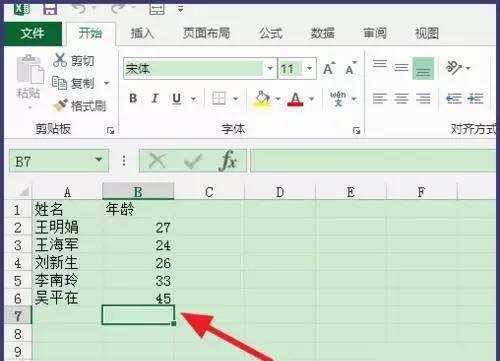Toggle bold formatting
This screenshot has width=500, height=361.
[x=133, y=99]
